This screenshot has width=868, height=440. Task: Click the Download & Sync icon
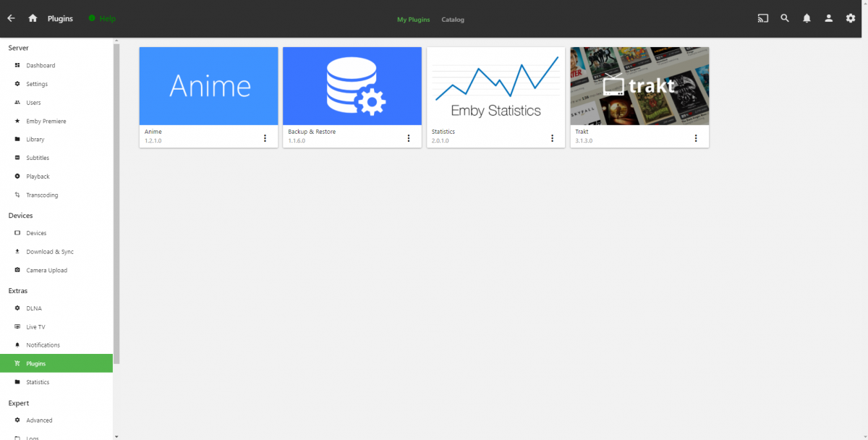coord(17,252)
